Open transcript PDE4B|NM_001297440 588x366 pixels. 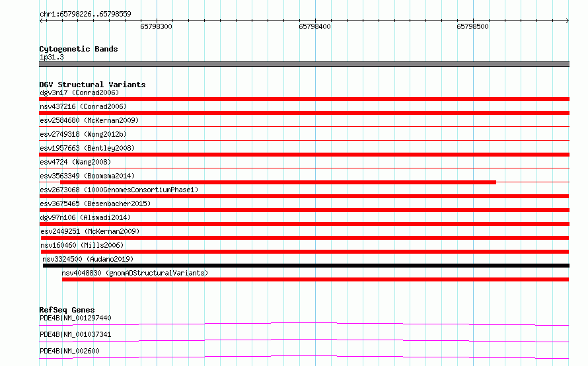tap(75, 318)
